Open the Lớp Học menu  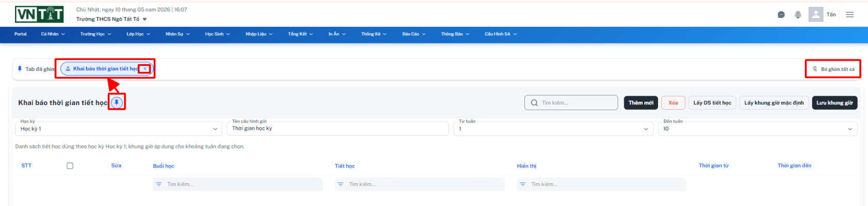click(138, 34)
